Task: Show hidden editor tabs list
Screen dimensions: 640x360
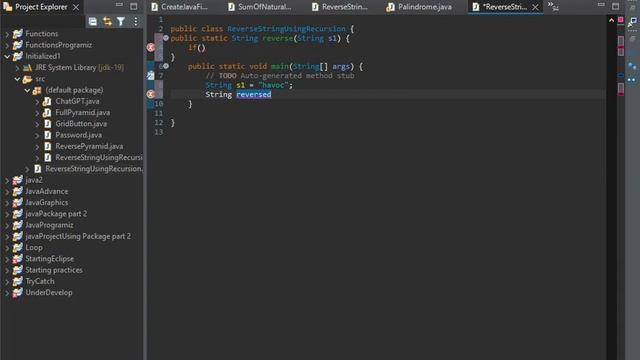Action: click(553, 6)
